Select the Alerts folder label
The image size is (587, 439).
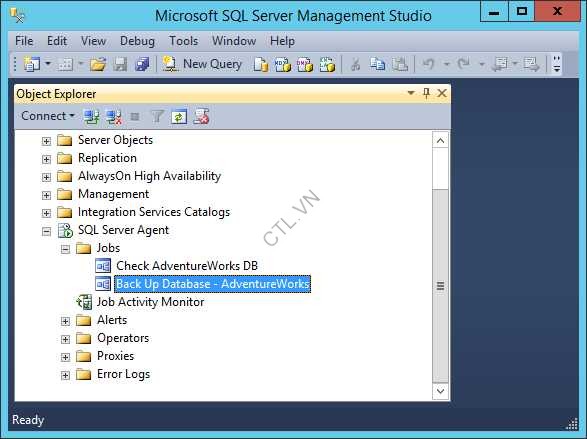[112, 320]
